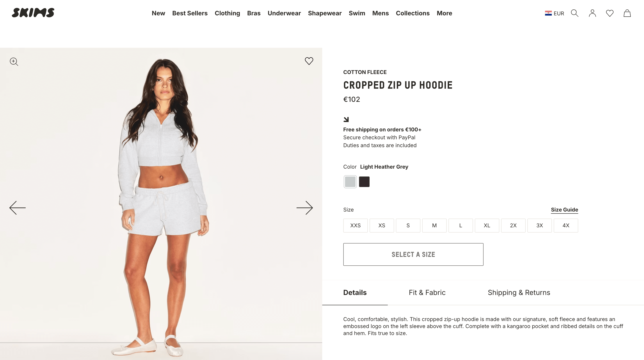Switch to the Shipping & Returns tab

tap(519, 292)
